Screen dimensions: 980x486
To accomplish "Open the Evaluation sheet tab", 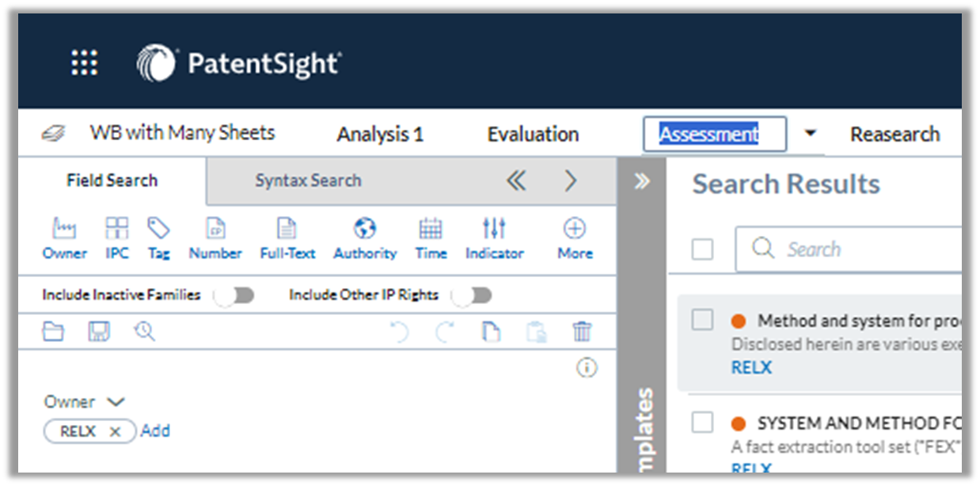I will 533,134.
